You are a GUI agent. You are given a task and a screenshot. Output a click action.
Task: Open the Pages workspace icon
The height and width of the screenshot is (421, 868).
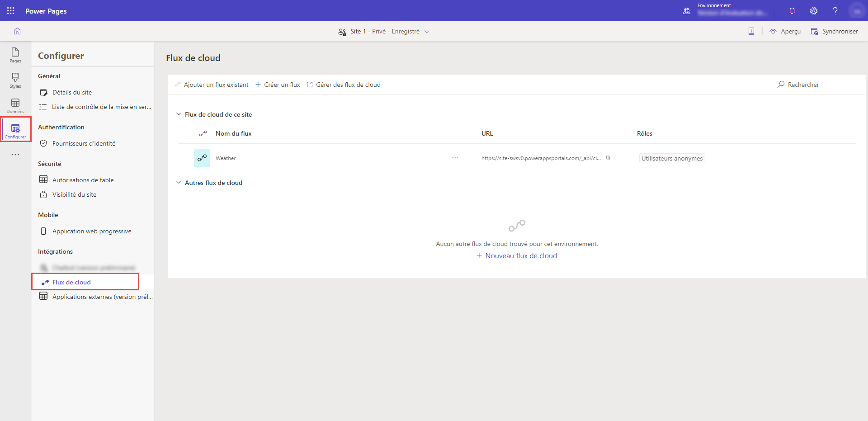pyautogui.click(x=15, y=55)
